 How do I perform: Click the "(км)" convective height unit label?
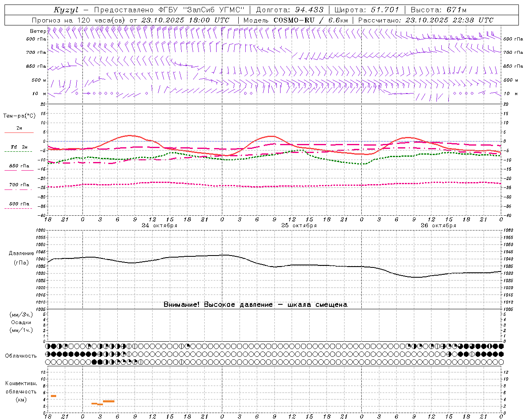coord(21,399)
